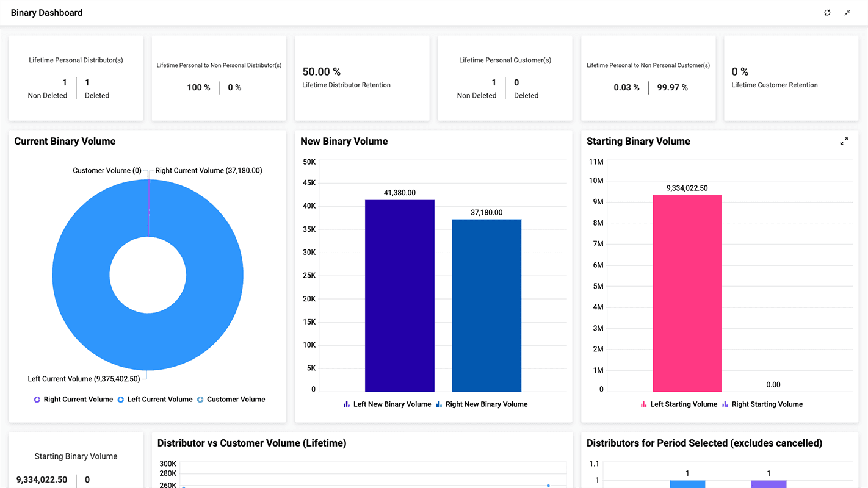Click the "Customer Volume (0)" donut data label

[x=107, y=171]
